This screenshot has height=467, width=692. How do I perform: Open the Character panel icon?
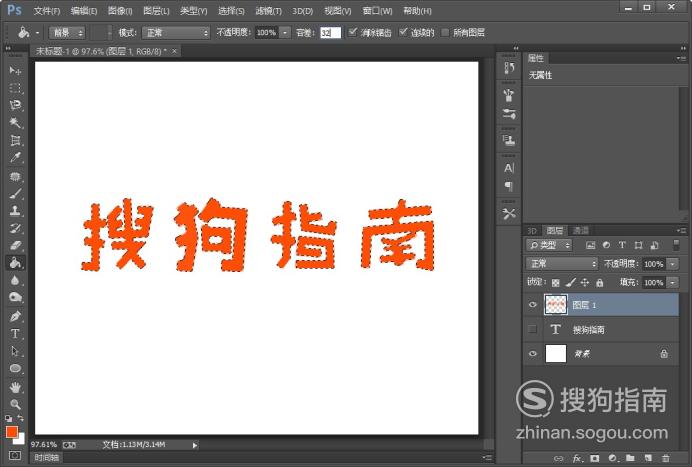pos(509,168)
